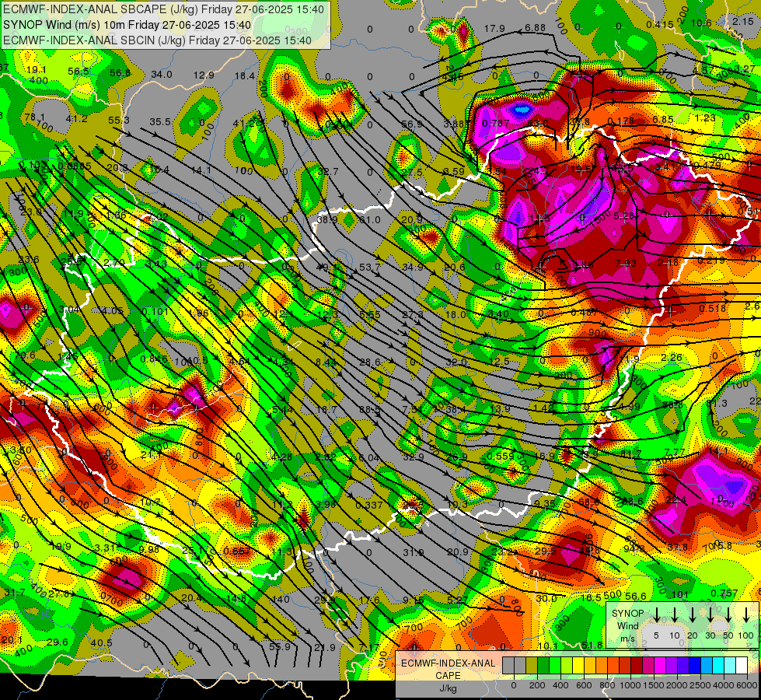Viewport: 761px width, 700px height.
Task: Click the map value 7.93
Action: (x=626, y=264)
